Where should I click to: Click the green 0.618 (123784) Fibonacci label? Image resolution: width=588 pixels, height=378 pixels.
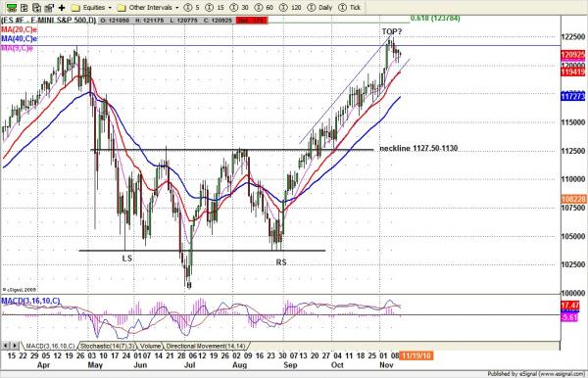(x=435, y=18)
